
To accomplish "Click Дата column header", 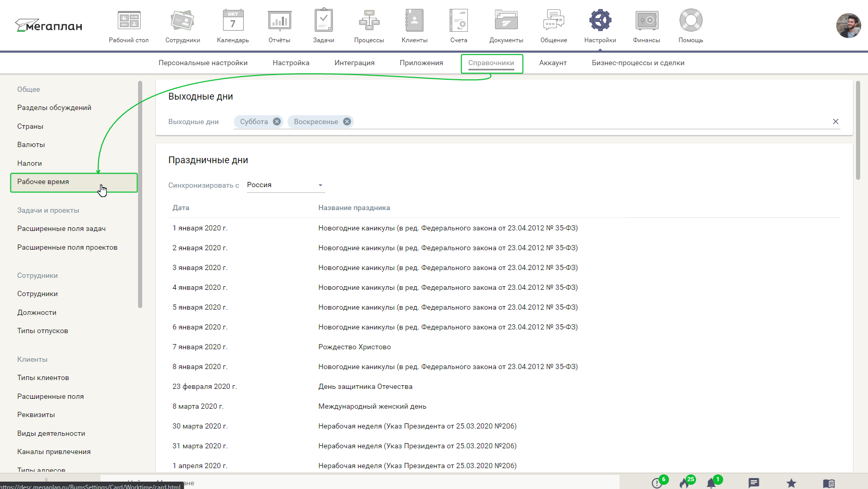I will point(181,208).
